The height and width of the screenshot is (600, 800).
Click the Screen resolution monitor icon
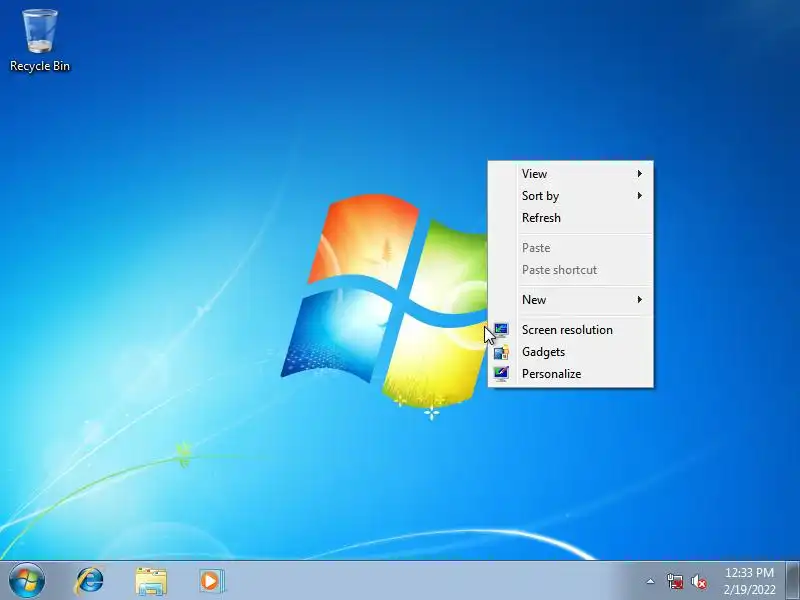coord(501,330)
